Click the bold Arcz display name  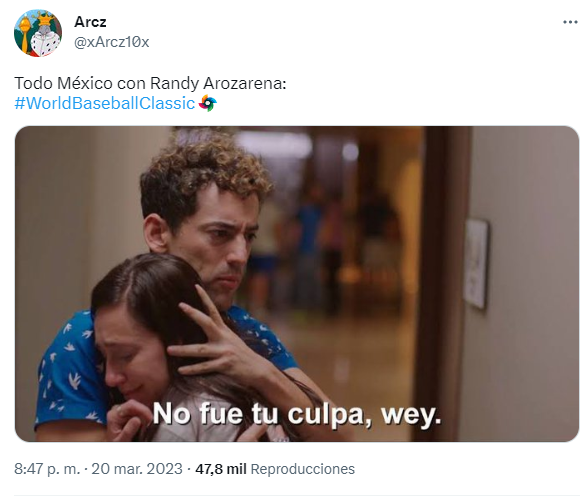90,22
